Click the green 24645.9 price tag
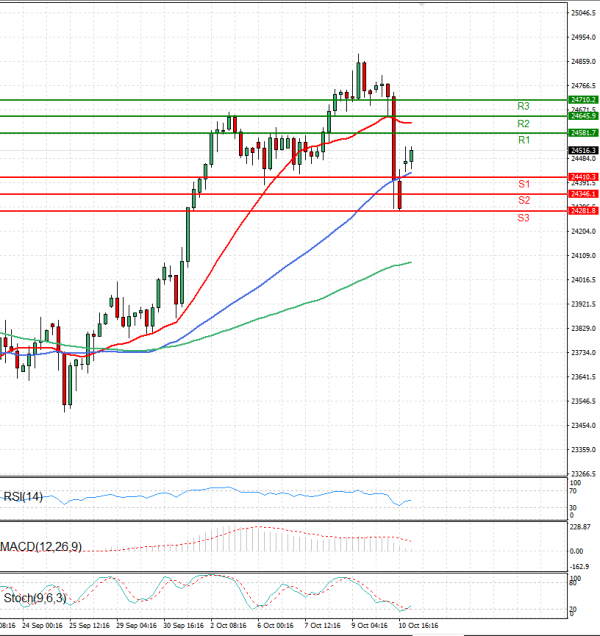The image size is (600, 636). 583,116
